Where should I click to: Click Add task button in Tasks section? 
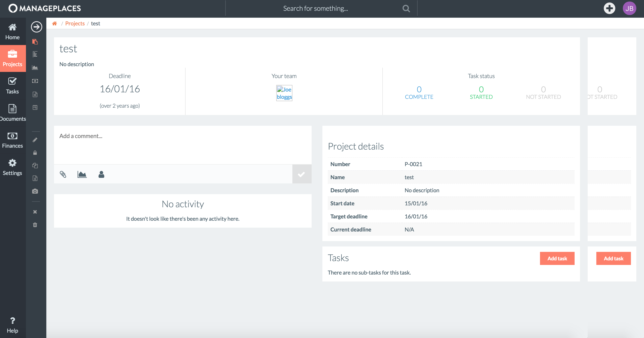coord(557,258)
